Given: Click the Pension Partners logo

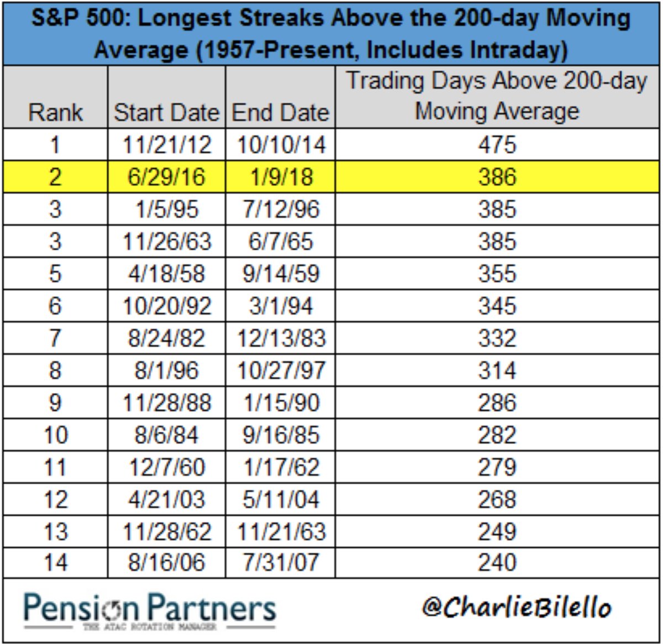Looking at the screenshot, I should [x=149, y=610].
